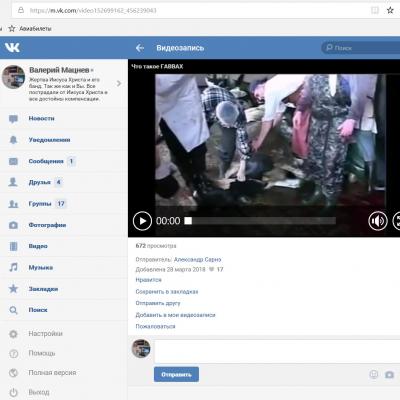Click the comment text input field
The width and height of the screenshot is (400, 400).
click(277, 351)
